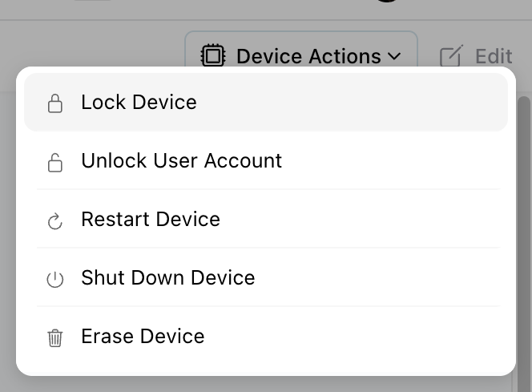
Task: Click the trash can Erase icon
Action: pos(54,337)
